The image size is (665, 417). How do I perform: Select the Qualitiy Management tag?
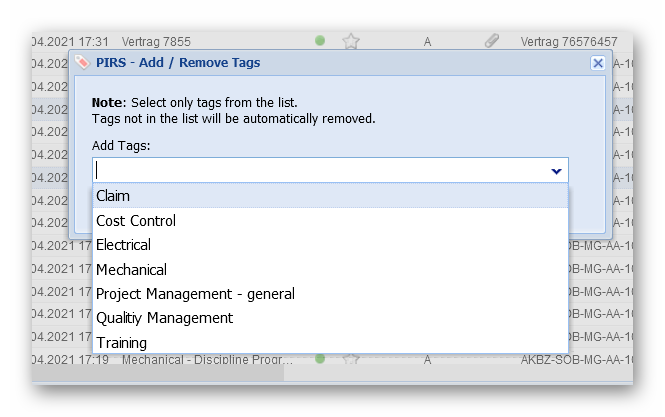164,318
